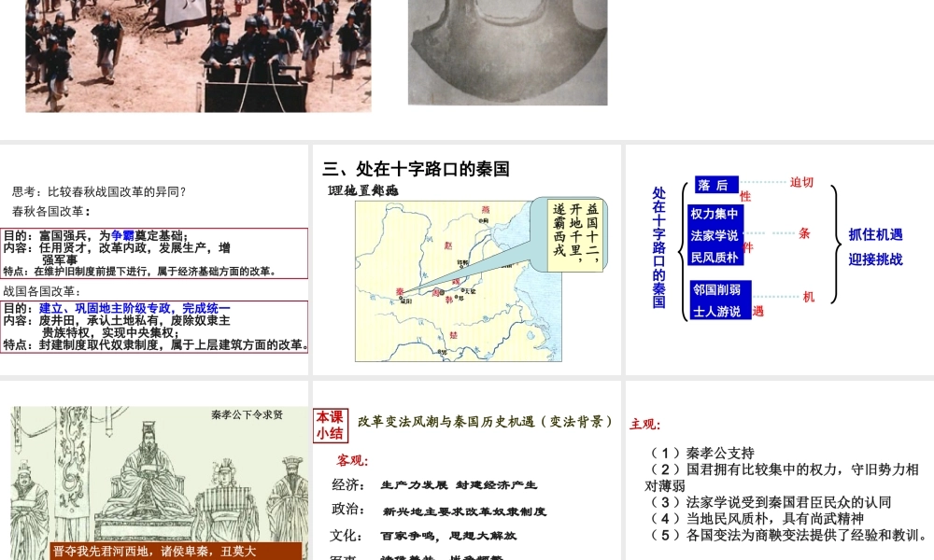Click the red word 迫切
934x560 pixels.
pos(801,182)
